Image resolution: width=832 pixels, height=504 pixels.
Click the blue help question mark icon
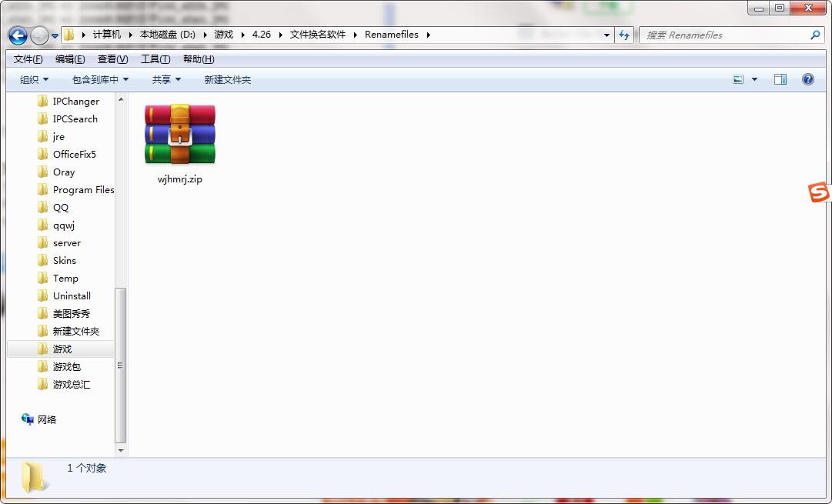point(807,79)
